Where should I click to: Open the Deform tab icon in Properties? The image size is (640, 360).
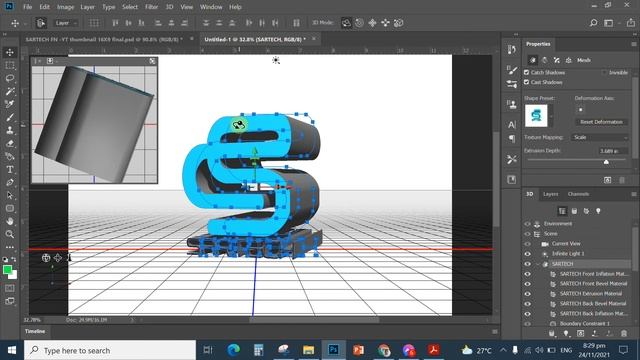pyautogui.click(x=544, y=60)
